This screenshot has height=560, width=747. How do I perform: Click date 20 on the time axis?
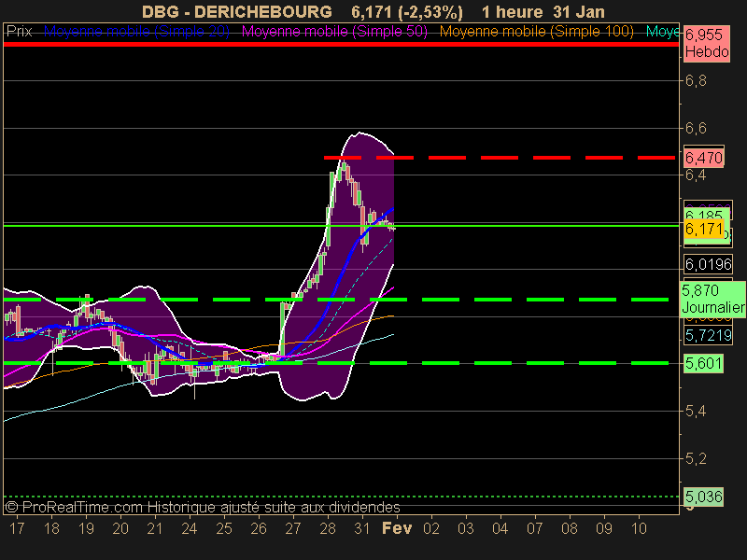120,528
